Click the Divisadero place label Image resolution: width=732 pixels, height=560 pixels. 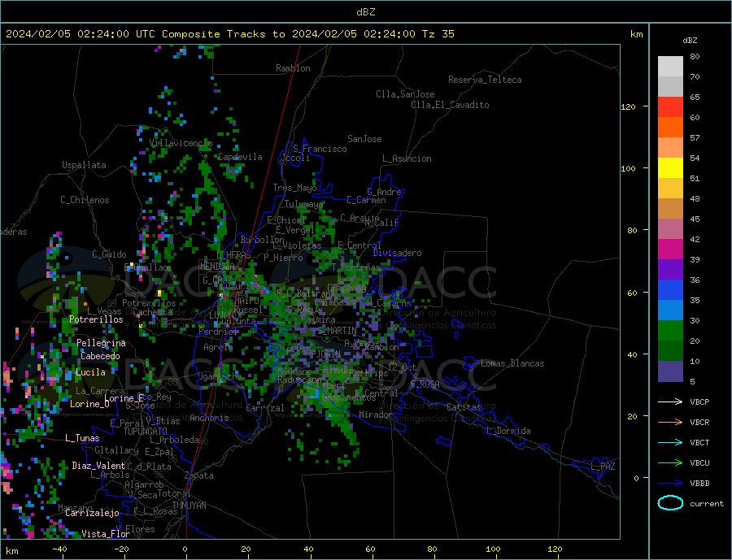397,253
